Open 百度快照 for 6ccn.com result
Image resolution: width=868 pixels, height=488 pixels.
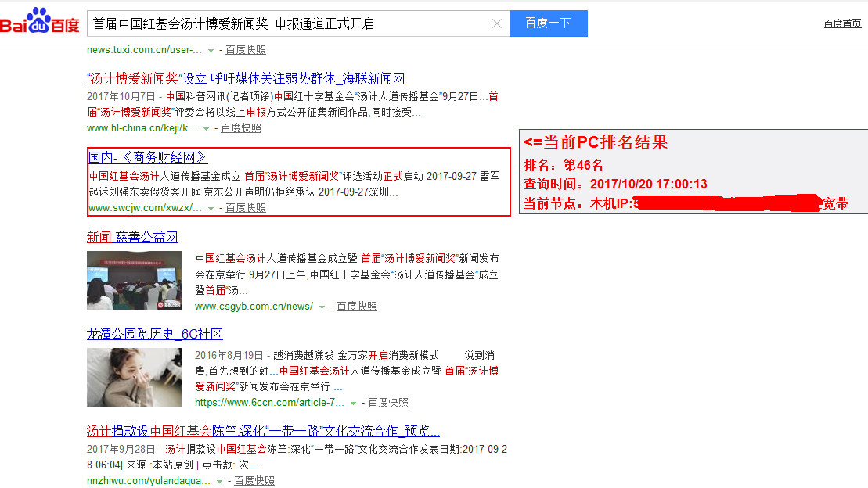(x=388, y=402)
